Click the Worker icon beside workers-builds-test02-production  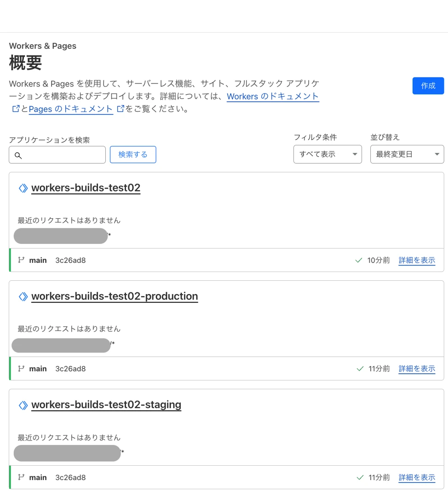tap(23, 297)
